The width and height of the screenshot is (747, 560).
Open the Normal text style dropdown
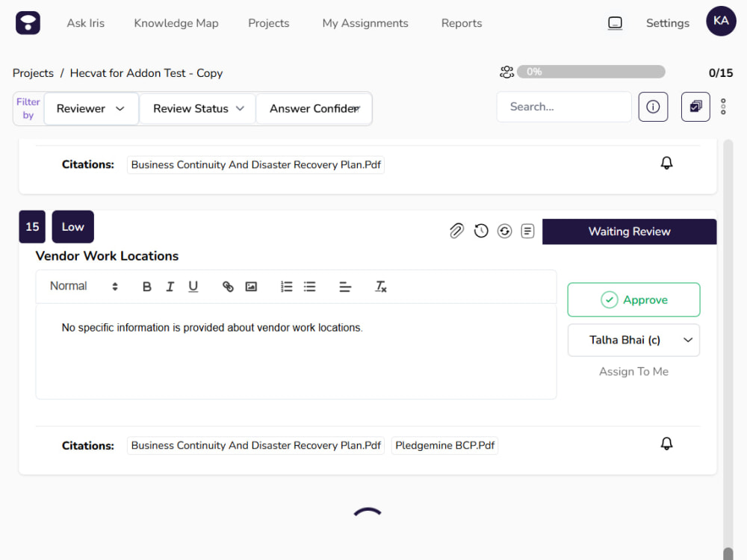(x=84, y=286)
